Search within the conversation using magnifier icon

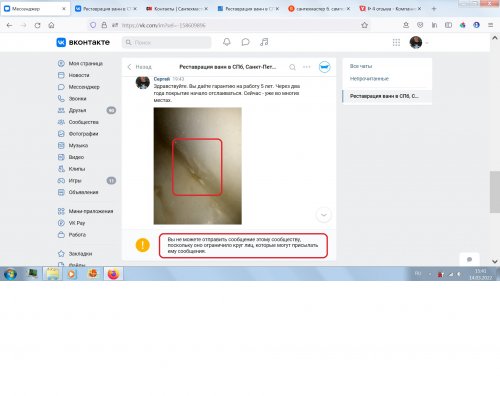click(x=292, y=67)
